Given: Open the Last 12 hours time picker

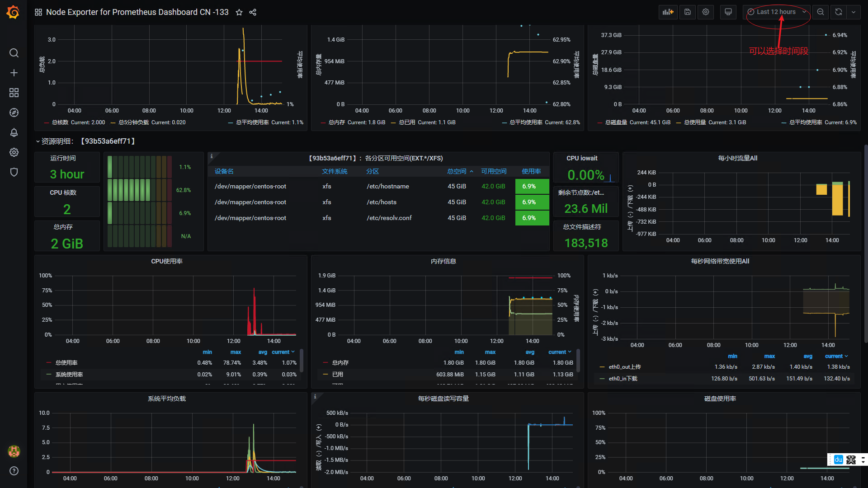Looking at the screenshot, I should click(775, 12).
